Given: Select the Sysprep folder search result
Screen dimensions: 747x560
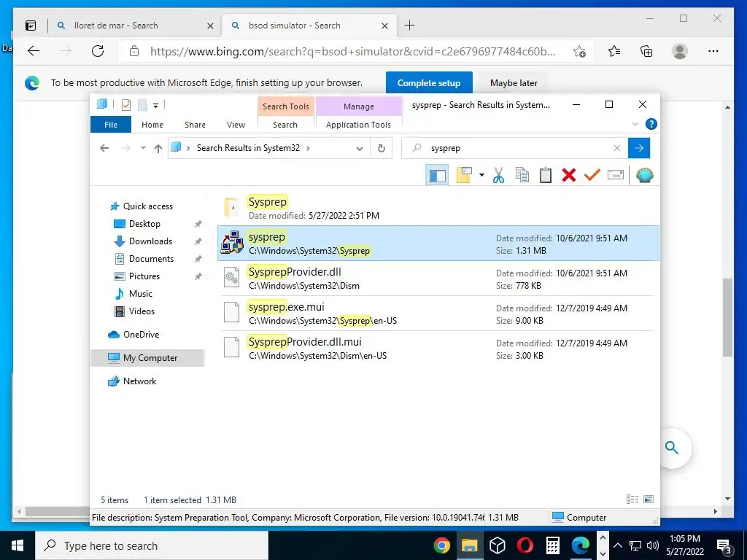Looking at the screenshot, I should 438,208.
